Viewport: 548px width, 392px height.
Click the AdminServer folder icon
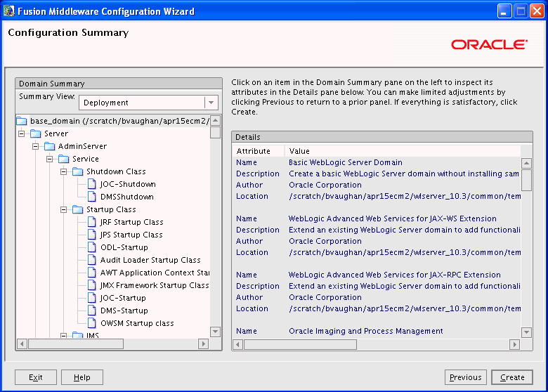pyautogui.click(x=50, y=146)
